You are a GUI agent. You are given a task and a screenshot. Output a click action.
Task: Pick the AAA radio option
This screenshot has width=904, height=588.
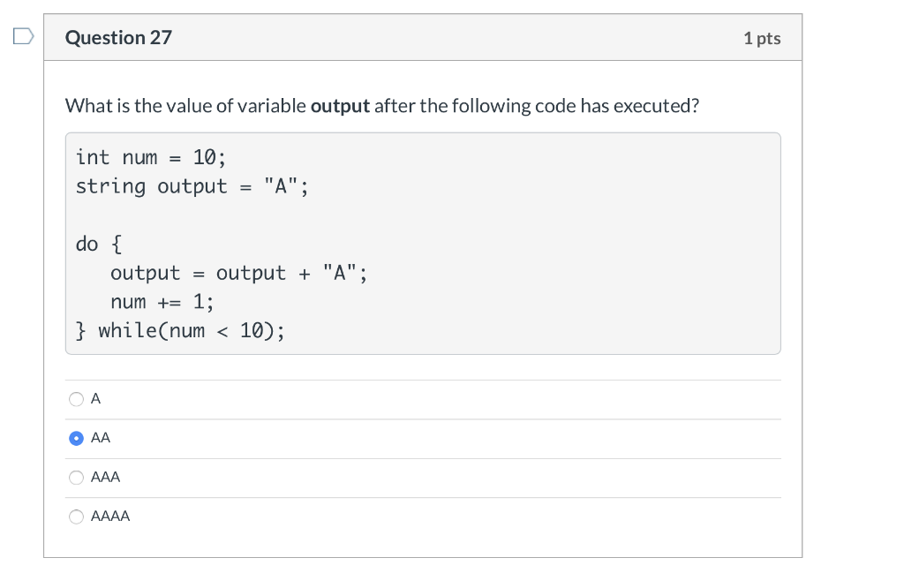coord(76,478)
